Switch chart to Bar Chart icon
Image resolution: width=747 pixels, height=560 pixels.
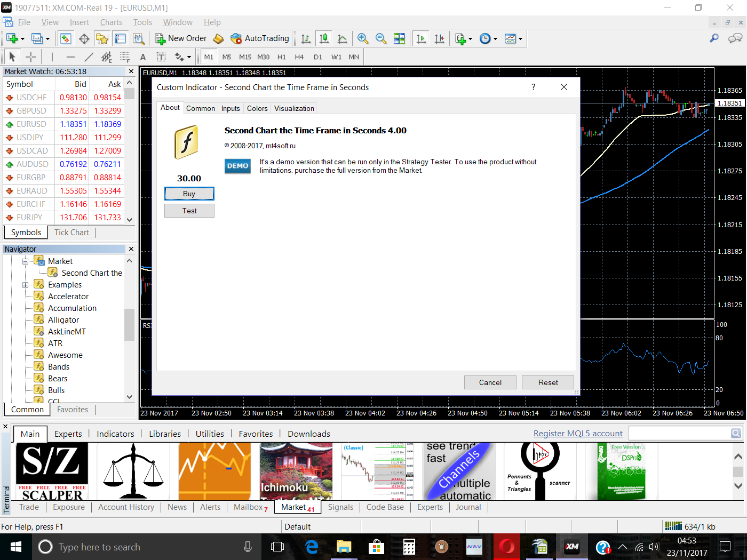click(x=306, y=38)
